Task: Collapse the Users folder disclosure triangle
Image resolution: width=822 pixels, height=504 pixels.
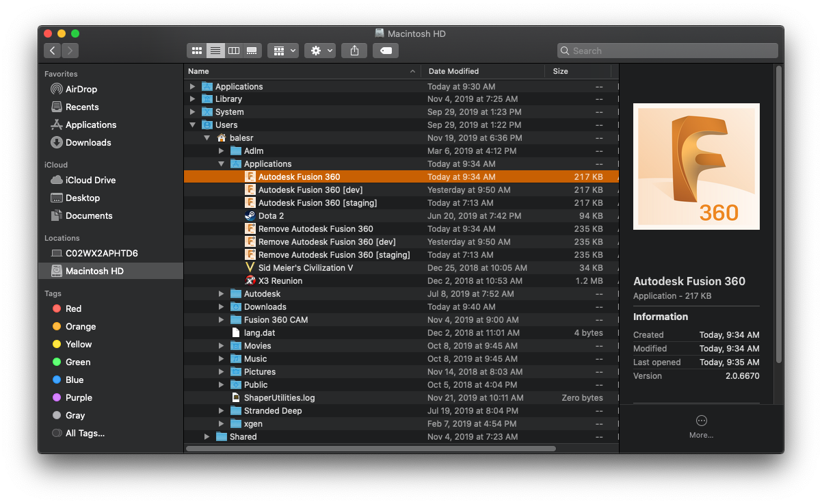Action: tap(192, 125)
